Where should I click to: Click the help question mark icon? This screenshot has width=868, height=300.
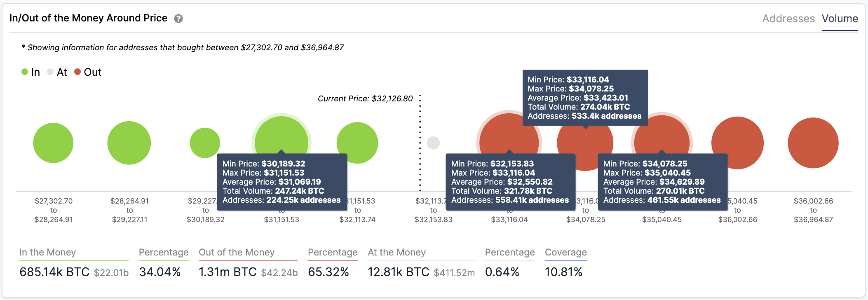tap(178, 19)
